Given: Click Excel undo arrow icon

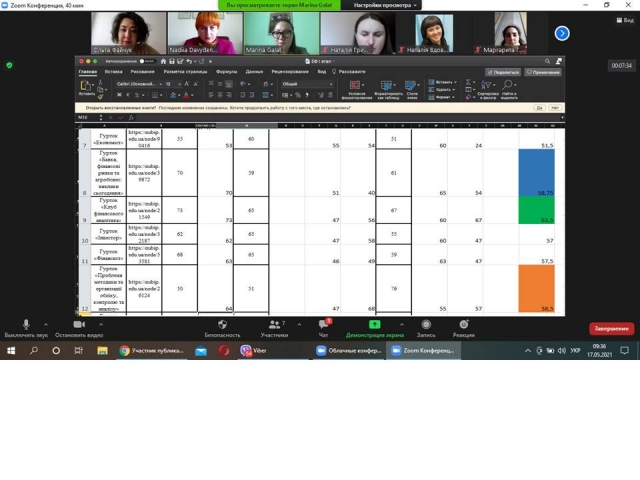Looking at the screenshot, I should click(x=189, y=61).
